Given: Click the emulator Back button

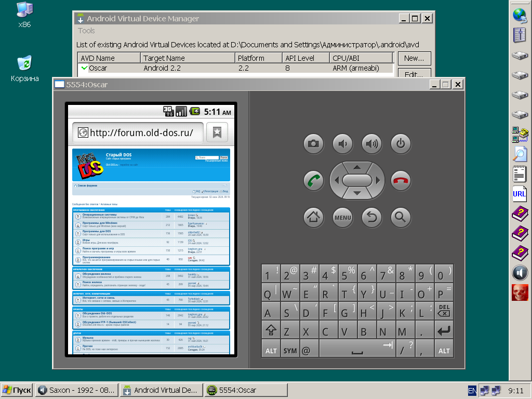Looking at the screenshot, I should (371, 217).
